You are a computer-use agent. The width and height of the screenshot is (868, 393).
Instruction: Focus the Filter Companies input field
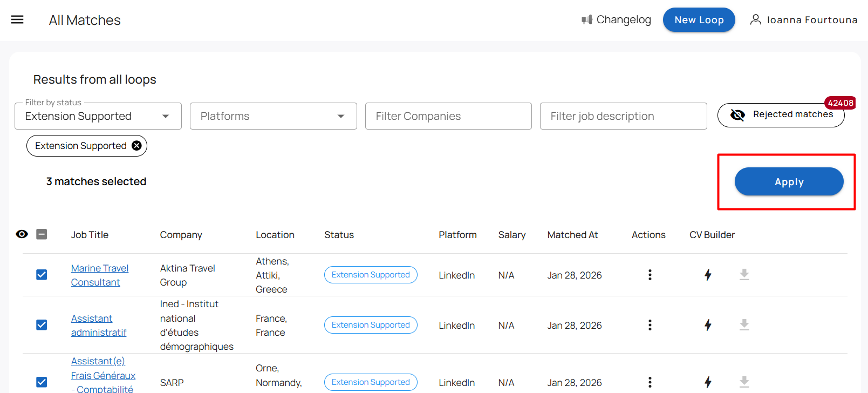click(448, 116)
